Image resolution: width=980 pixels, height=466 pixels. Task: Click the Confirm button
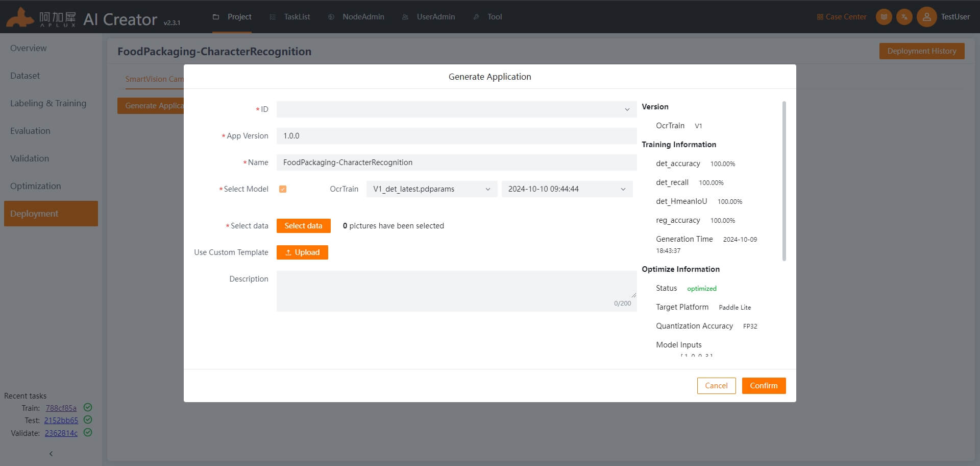[764, 386]
